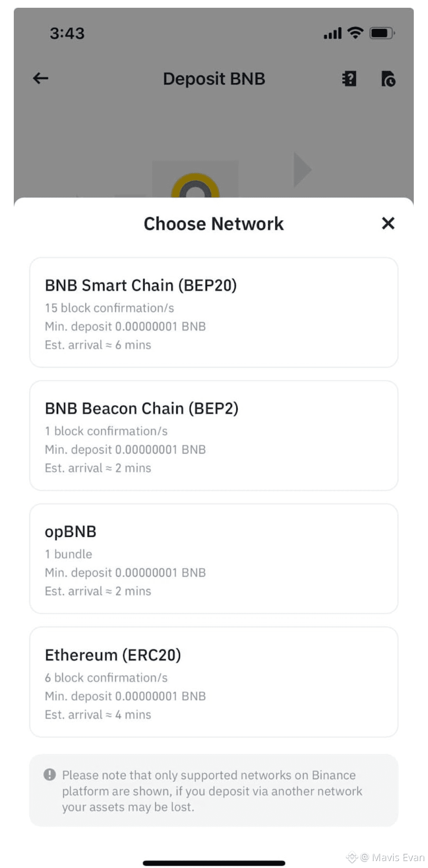Image resolution: width=428 pixels, height=868 pixels.
Task: Choose the opBNB network option
Action: 214,559
